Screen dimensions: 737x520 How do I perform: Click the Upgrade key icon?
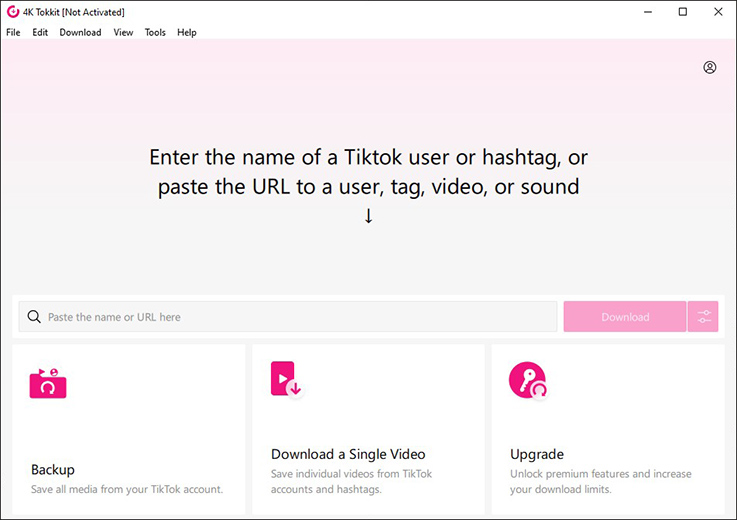point(528,380)
